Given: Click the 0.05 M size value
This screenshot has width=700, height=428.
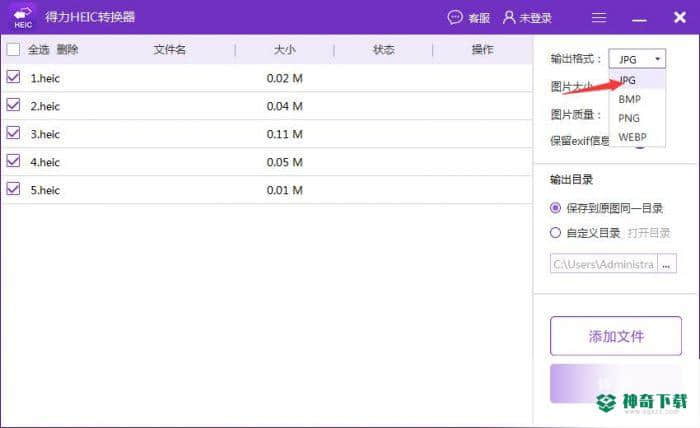Looking at the screenshot, I should click(284, 162).
